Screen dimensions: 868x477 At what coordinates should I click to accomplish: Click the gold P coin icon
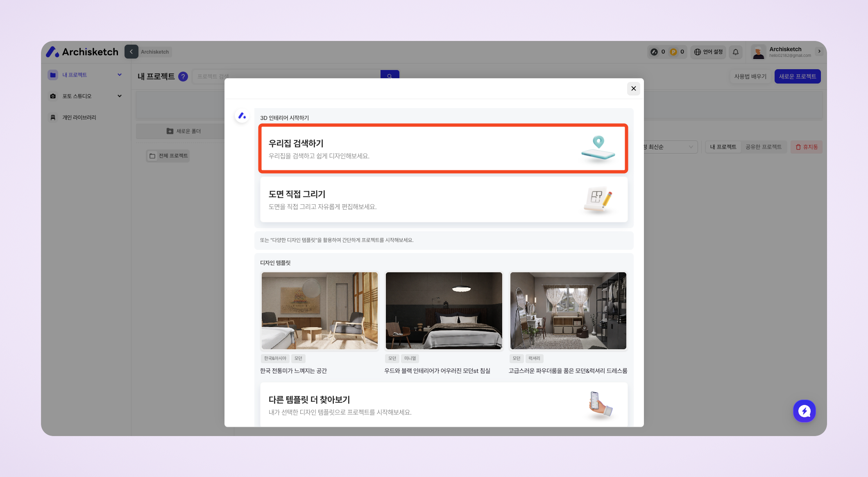pos(673,52)
